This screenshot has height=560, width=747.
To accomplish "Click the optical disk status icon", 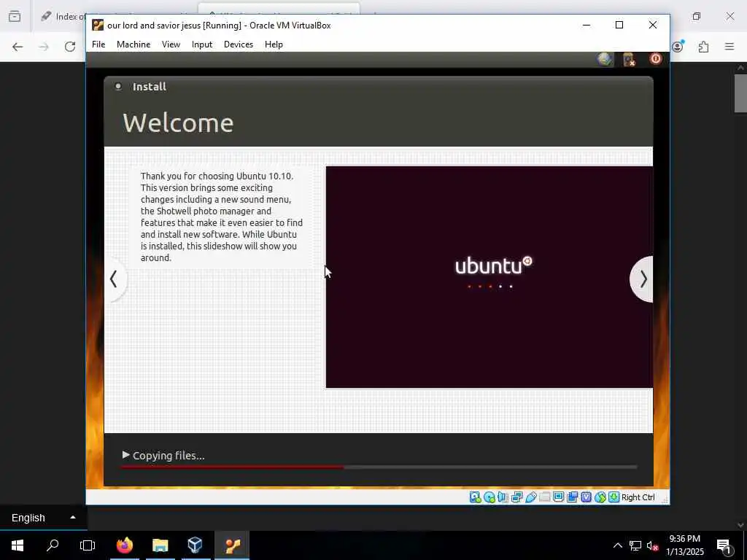I will pos(489,497).
